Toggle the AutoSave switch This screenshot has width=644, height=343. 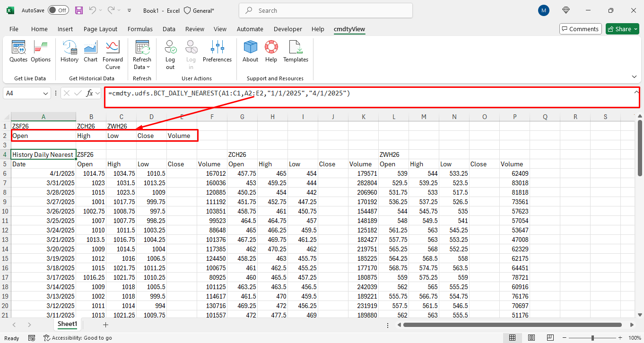tap(58, 10)
